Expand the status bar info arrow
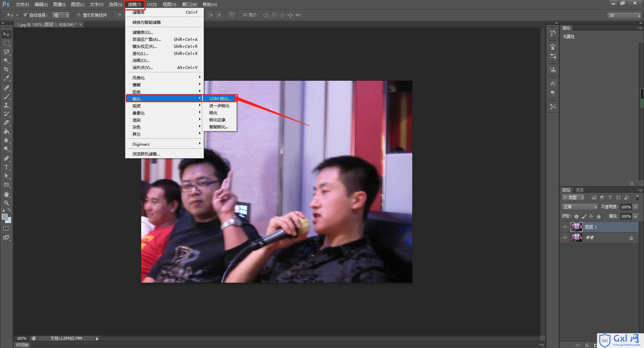The width and height of the screenshot is (644, 348). 97,339
